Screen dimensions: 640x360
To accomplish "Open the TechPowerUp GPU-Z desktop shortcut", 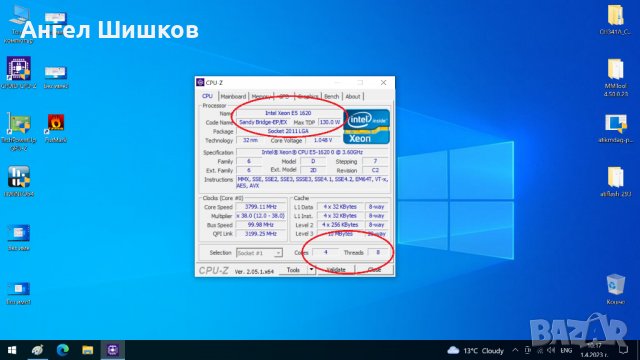I will [18, 132].
